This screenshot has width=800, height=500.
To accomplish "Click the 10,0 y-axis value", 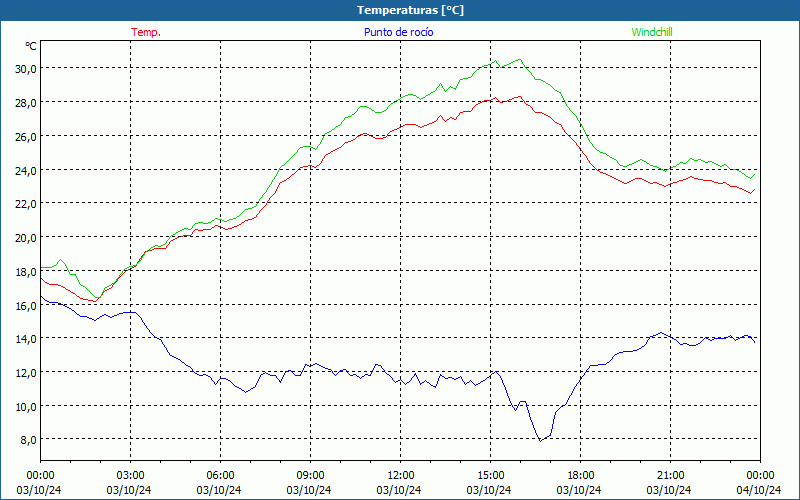I will (26, 407).
